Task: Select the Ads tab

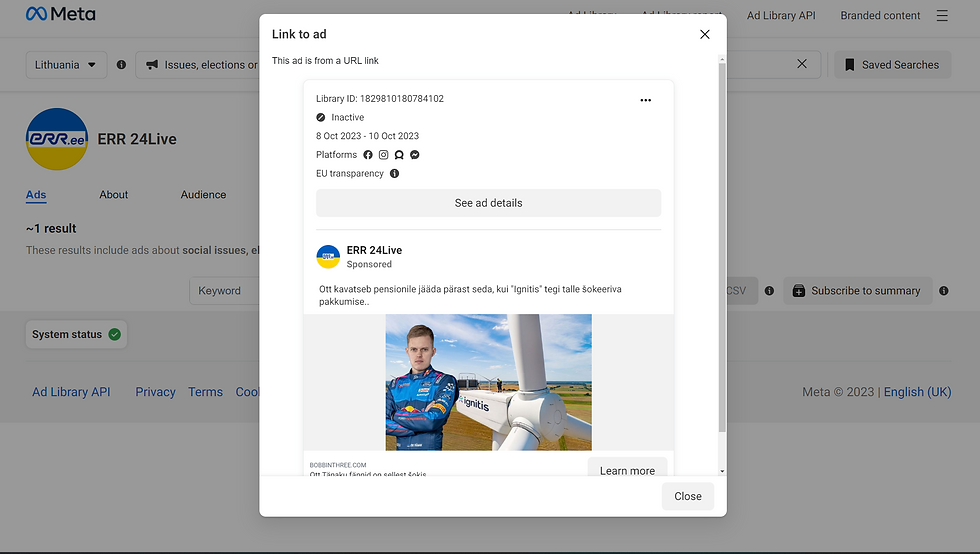Action: [x=36, y=195]
